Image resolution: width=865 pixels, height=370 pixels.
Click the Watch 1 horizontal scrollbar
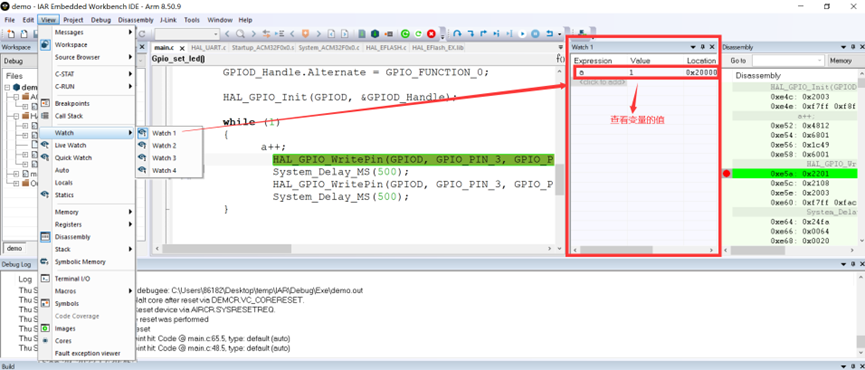pos(643,250)
